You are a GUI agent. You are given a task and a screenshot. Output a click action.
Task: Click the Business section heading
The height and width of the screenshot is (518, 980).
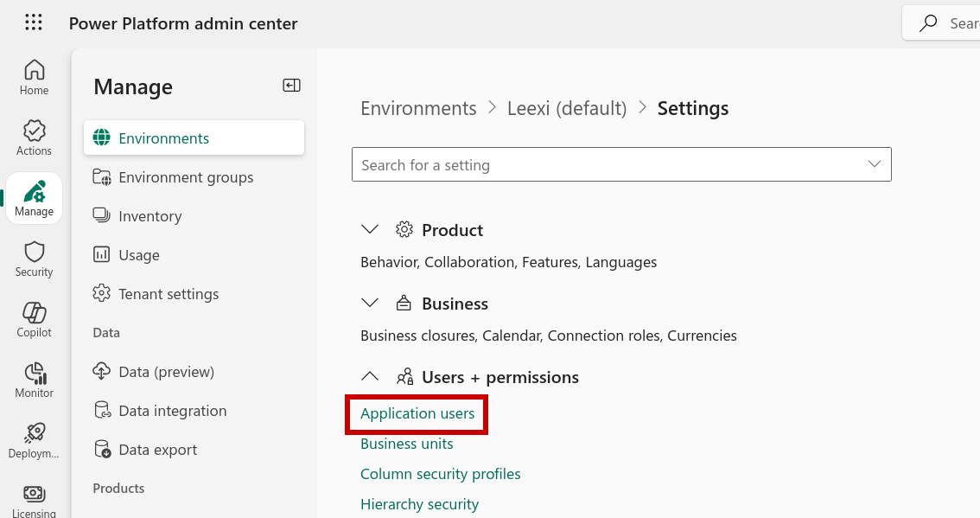point(455,304)
